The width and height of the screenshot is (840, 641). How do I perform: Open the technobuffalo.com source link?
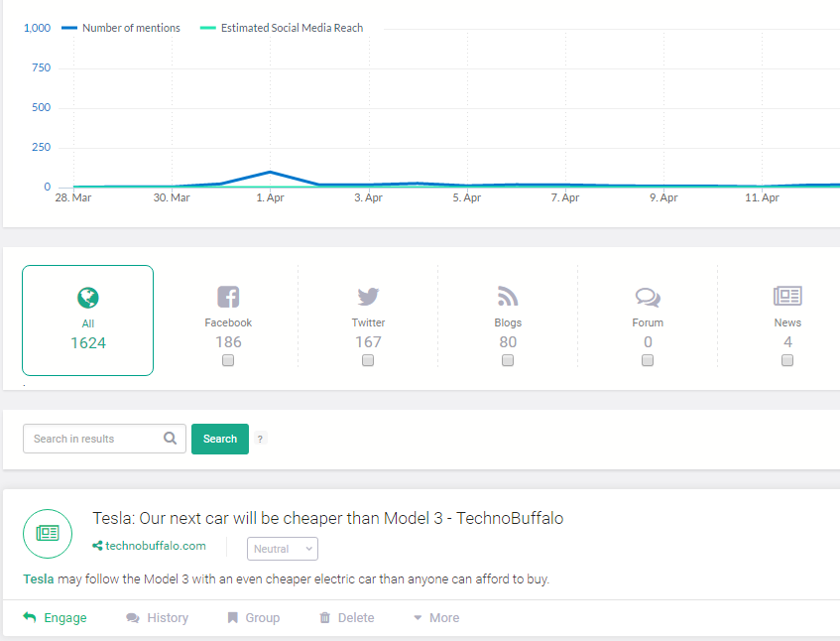click(x=150, y=546)
